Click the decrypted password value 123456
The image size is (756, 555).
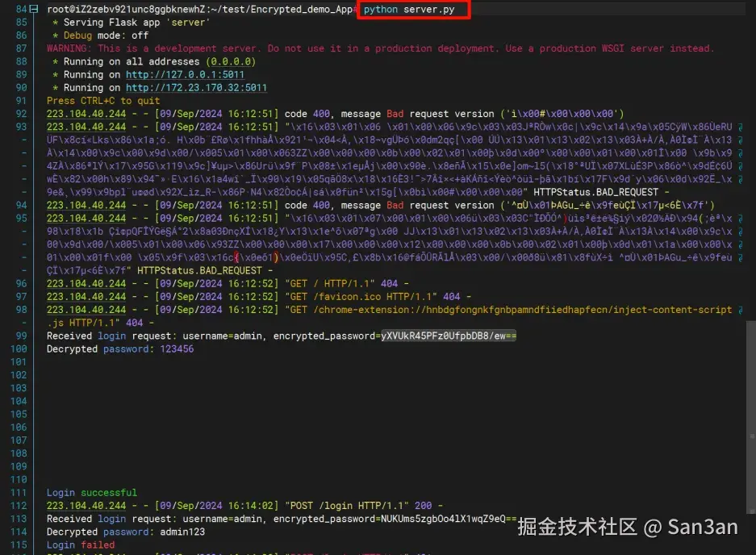pos(177,349)
